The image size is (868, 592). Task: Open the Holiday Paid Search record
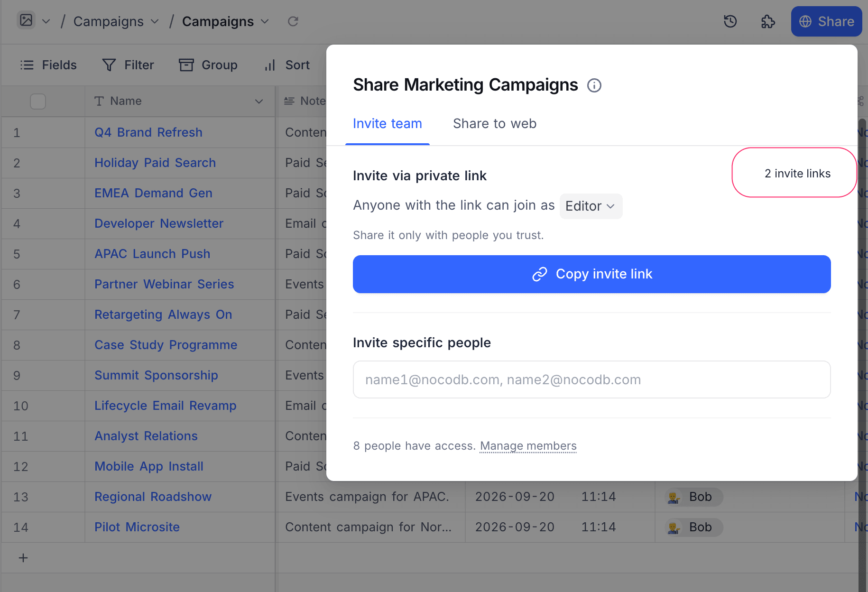pyautogui.click(x=155, y=163)
